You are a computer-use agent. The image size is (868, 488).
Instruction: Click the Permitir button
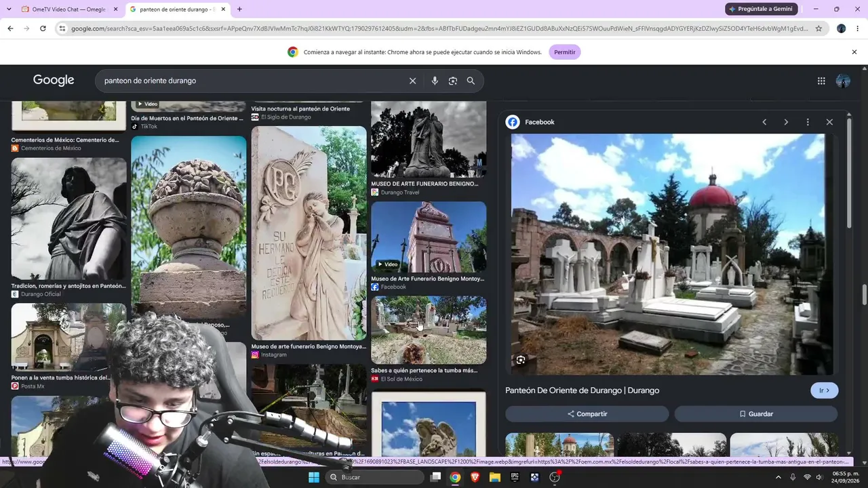click(x=564, y=52)
